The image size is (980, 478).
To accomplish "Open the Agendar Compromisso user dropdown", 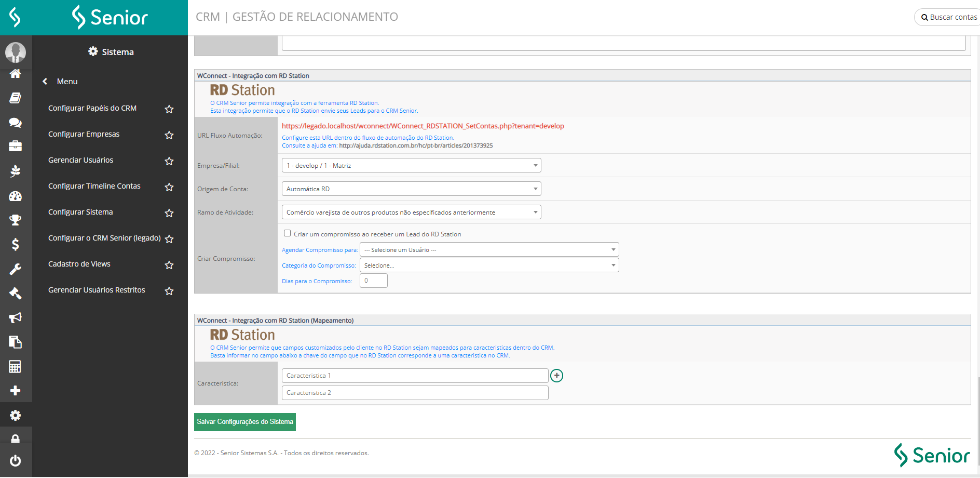I will 489,250.
